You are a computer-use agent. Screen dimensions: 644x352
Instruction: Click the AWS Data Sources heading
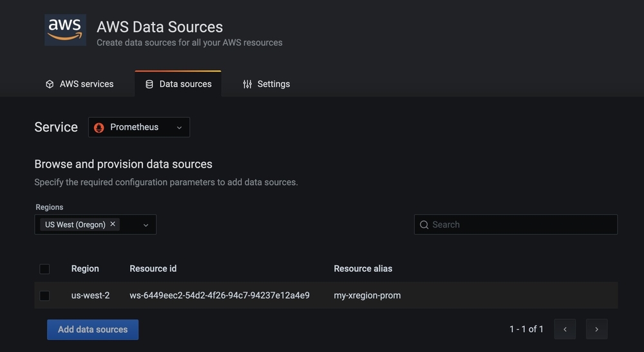[x=160, y=27]
